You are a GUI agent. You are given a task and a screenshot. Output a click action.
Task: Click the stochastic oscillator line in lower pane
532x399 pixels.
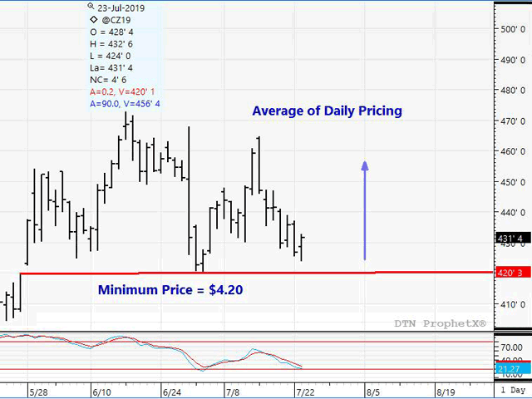pyautogui.click(x=151, y=352)
